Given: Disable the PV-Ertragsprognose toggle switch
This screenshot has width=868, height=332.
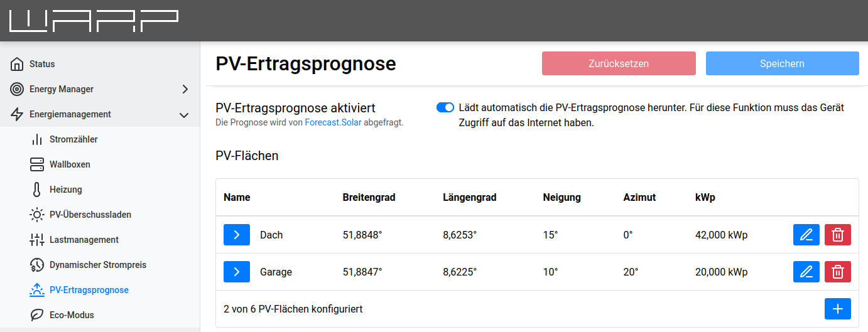Looking at the screenshot, I should coord(445,108).
